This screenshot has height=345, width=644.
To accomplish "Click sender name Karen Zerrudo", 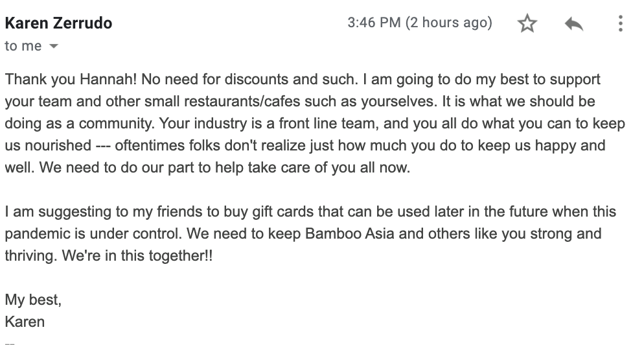I will (58, 23).
